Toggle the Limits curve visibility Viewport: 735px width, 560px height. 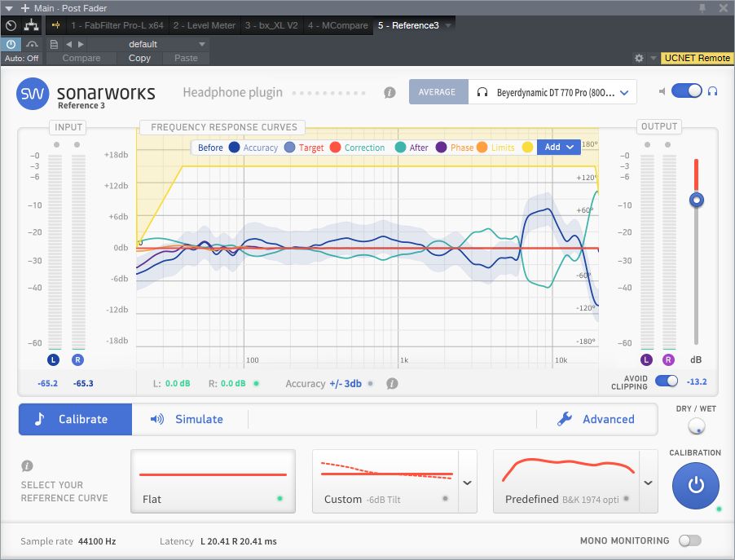pyautogui.click(x=527, y=148)
